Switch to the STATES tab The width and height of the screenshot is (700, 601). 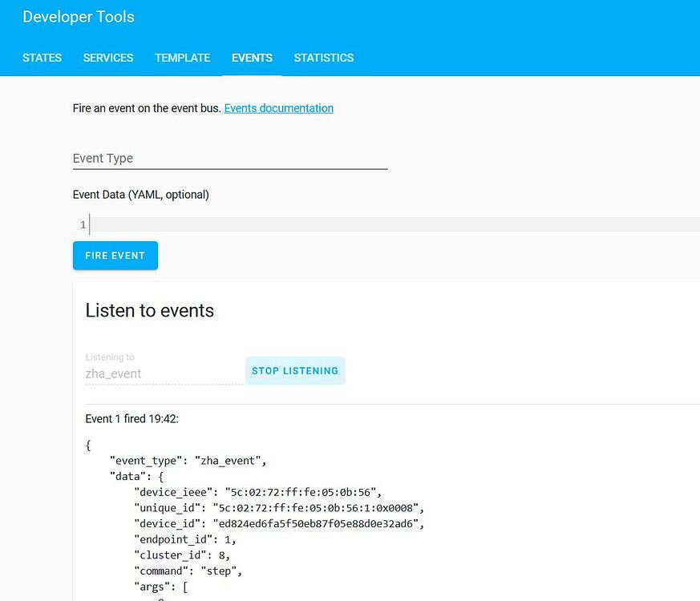(42, 58)
